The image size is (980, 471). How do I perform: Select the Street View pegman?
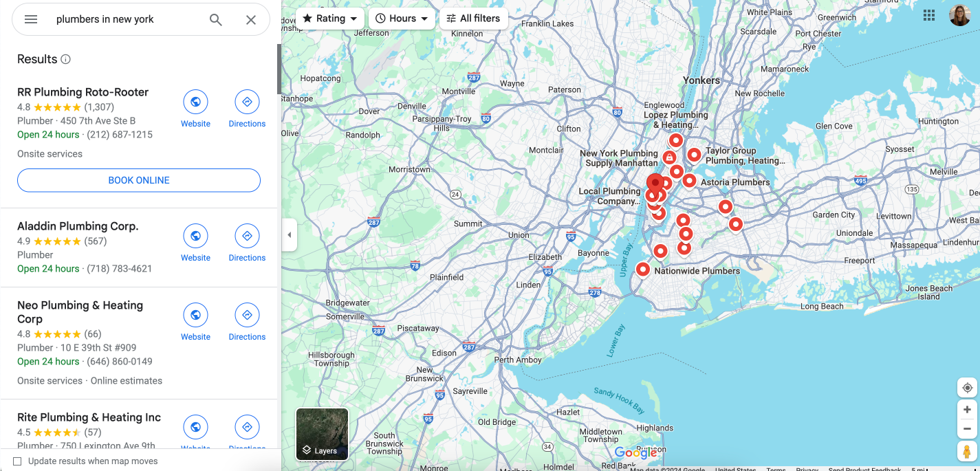(x=967, y=452)
